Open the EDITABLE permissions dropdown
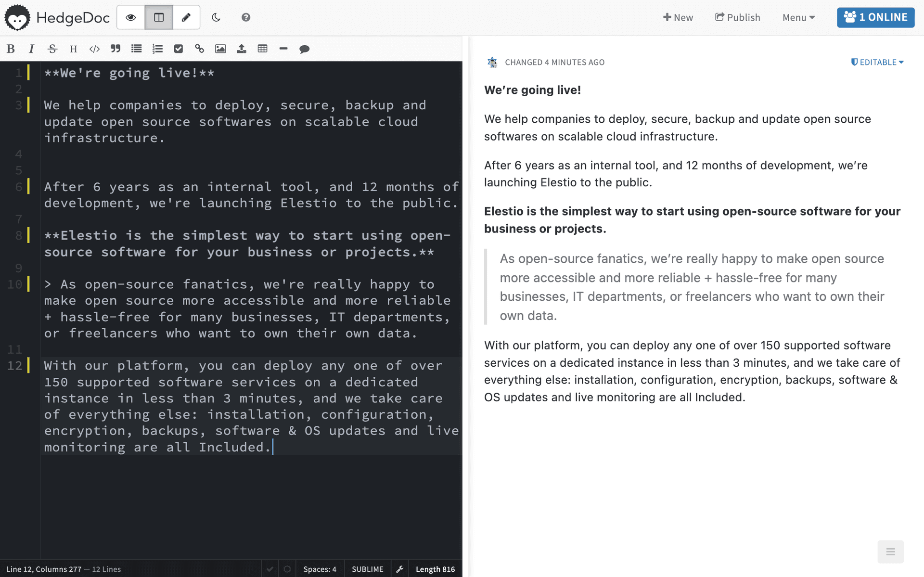 (877, 62)
